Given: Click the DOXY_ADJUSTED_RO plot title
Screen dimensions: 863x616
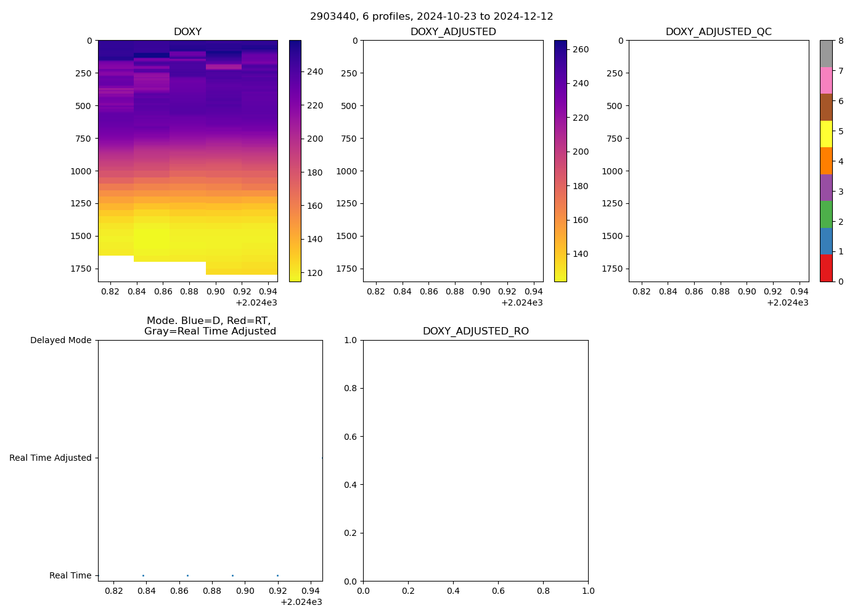Looking at the screenshot, I should [475, 331].
